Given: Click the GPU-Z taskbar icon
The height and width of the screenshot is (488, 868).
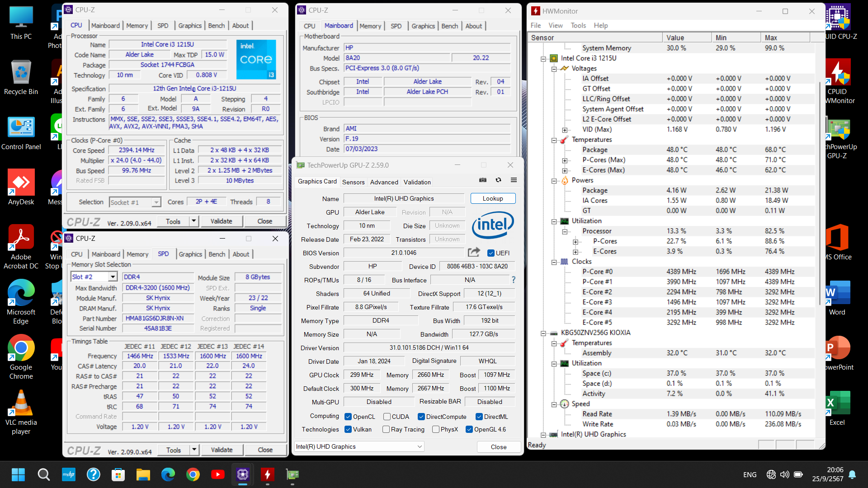Looking at the screenshot, I should (x=292, y=474).
